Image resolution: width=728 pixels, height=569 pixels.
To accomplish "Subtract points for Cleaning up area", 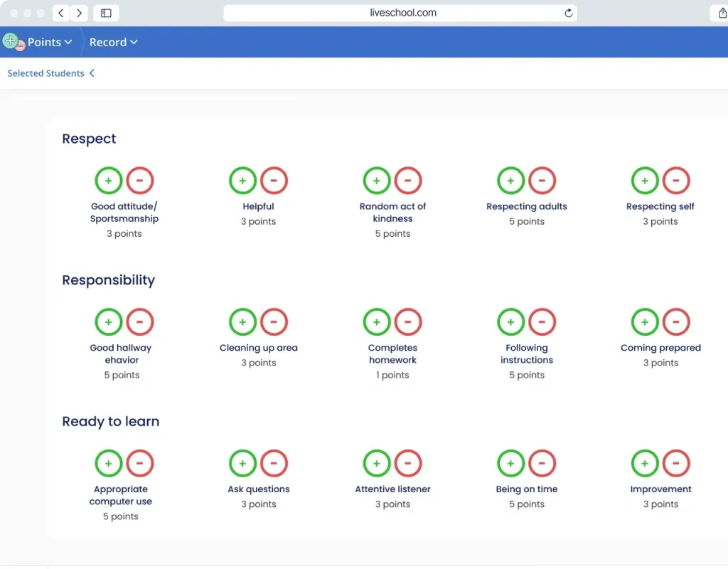I will 274,322.
